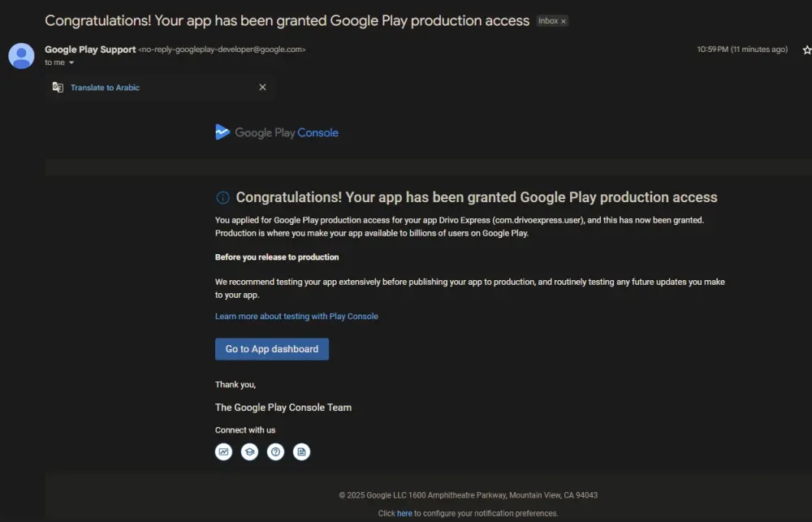Image resolution: width=812 pixels, height=522 pixels.
Task: Remove the Inbox label from the email
Action: coord(564,21)
